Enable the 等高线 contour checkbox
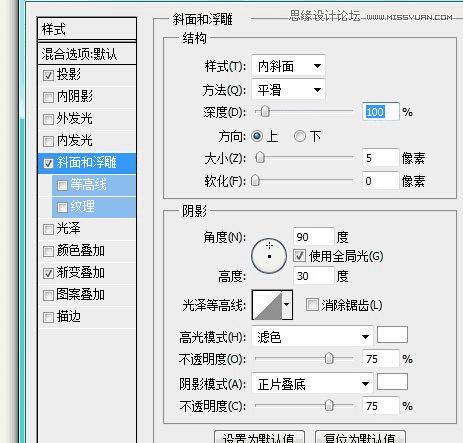463x443 pixels. [x=62, y=185]
